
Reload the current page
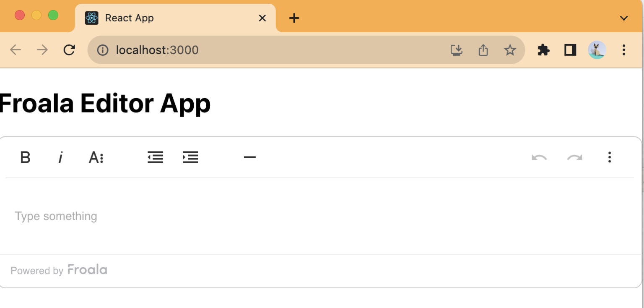[69, 50]
